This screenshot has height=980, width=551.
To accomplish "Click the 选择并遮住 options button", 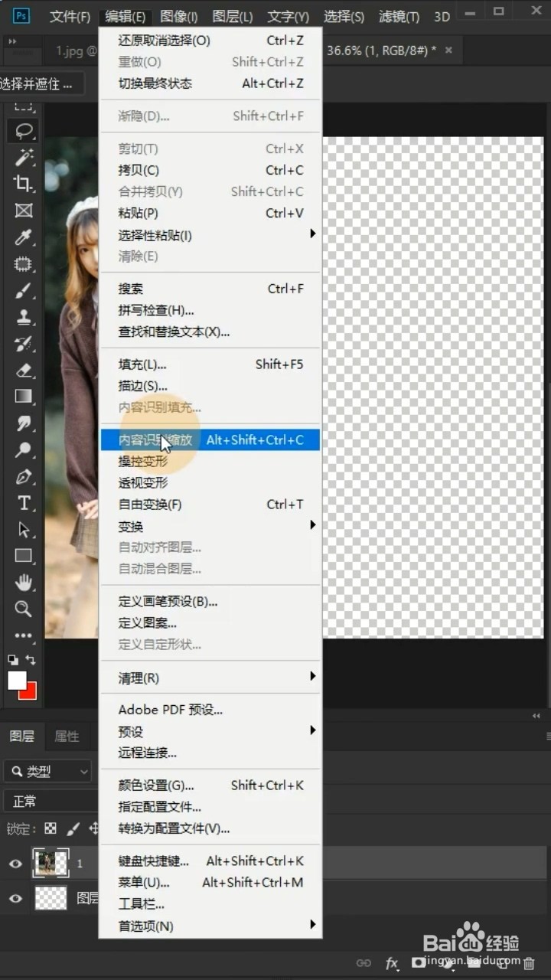I will (40, 83).
